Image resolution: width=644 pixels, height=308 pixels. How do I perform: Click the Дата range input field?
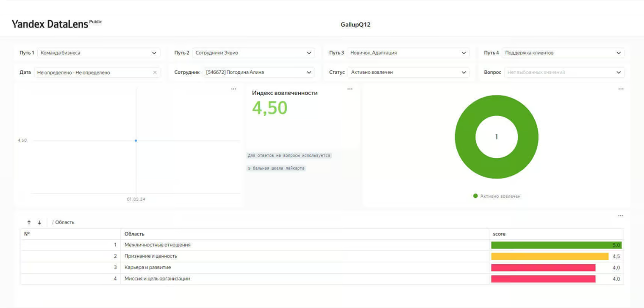pos(92,73)
